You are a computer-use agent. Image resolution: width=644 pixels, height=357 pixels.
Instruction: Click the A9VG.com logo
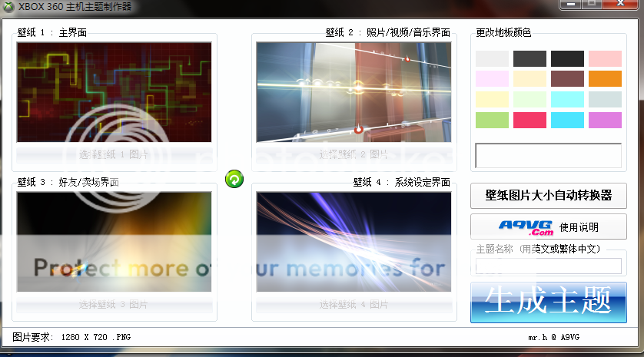pyautogui.click(x=526, y=226)
